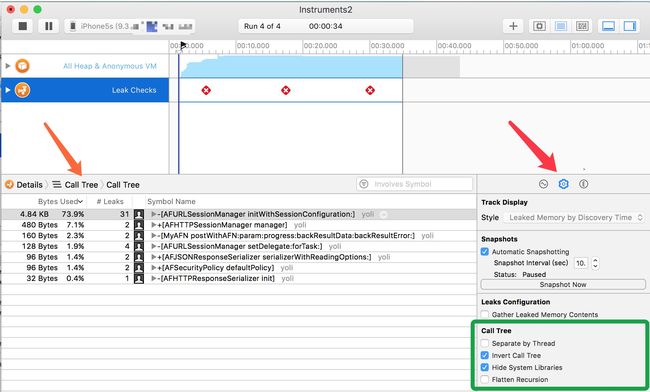Select the third leak marker on the timeline
This screenshot has height=392, width=650.
[x=370, y=90]
